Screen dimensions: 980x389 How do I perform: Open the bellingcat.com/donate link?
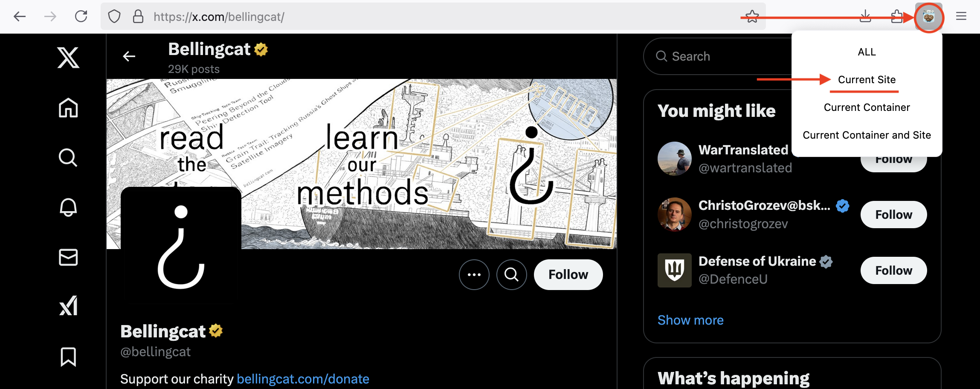tap(303, 379)
